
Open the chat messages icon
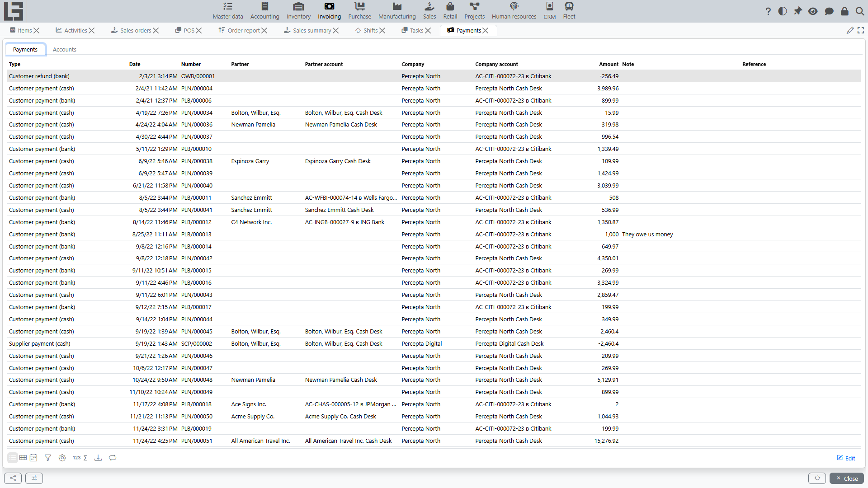coord(829,11)
